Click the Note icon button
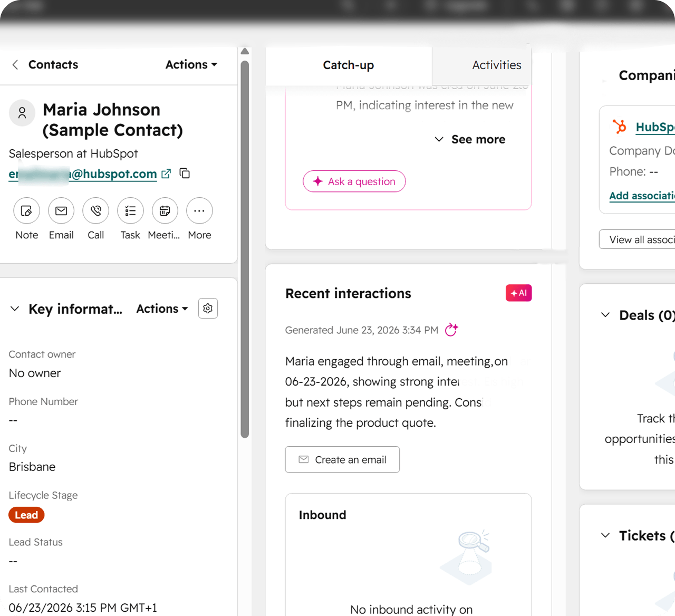The image size is (675, 616). click(26, 211)
